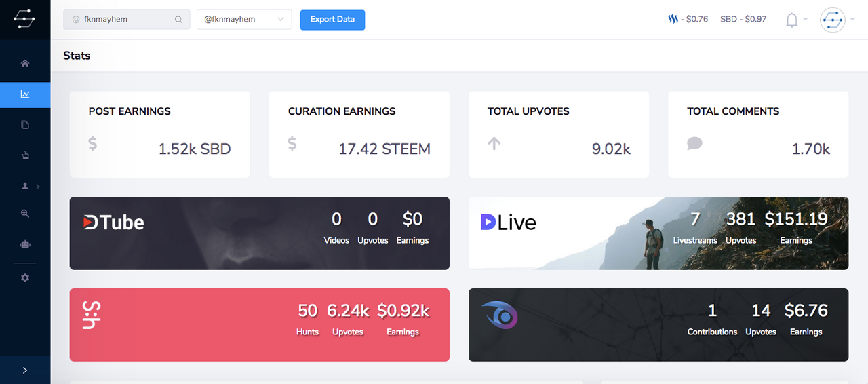
Task: Click the dollar icon in Post Earnings
Action: [x=93, y=143]
